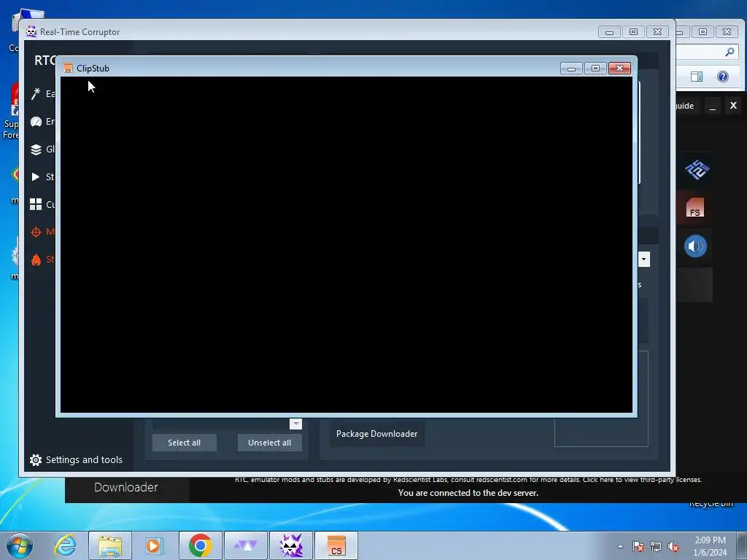This screenshot has width=747, height=560.
Task: Switch to the purple launcher taskbar icon
Action: [x=245, y=545]
